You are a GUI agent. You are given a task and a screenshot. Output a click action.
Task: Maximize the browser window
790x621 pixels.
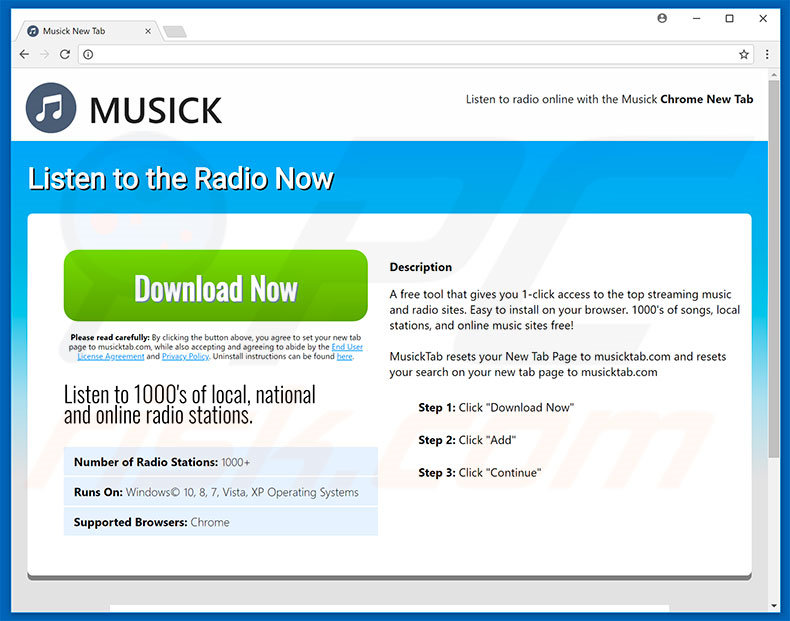[729, 19]
